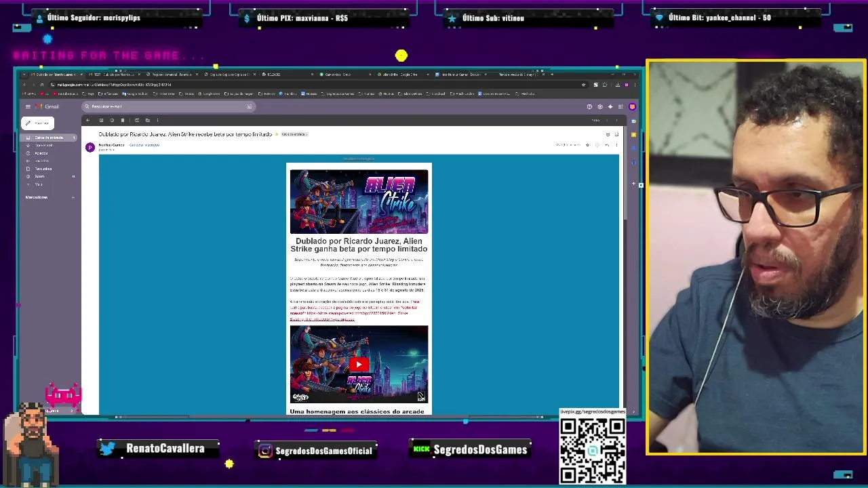868x488 pixels.
Task: Open a new browser tab with plus
Action: [552, 75]
